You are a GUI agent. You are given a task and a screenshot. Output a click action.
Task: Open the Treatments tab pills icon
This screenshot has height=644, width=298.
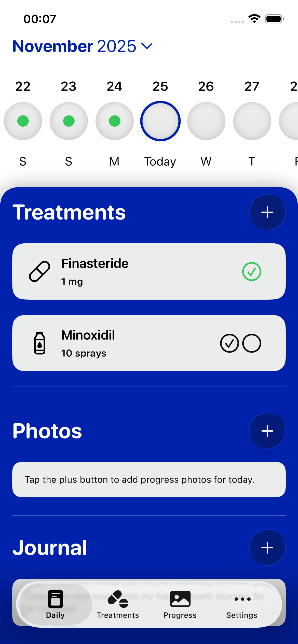pos(118,599)
